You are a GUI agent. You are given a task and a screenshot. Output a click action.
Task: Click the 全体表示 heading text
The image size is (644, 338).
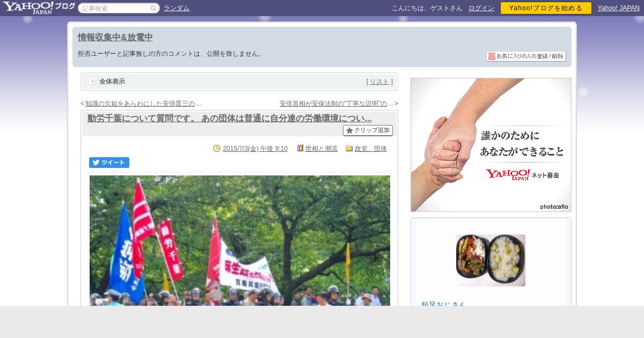[112, 82]
